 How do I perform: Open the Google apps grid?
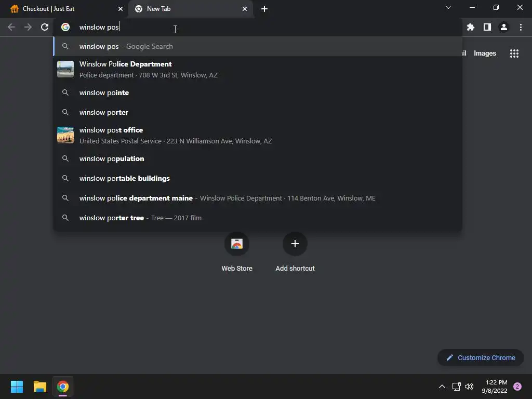pos(514,54)
